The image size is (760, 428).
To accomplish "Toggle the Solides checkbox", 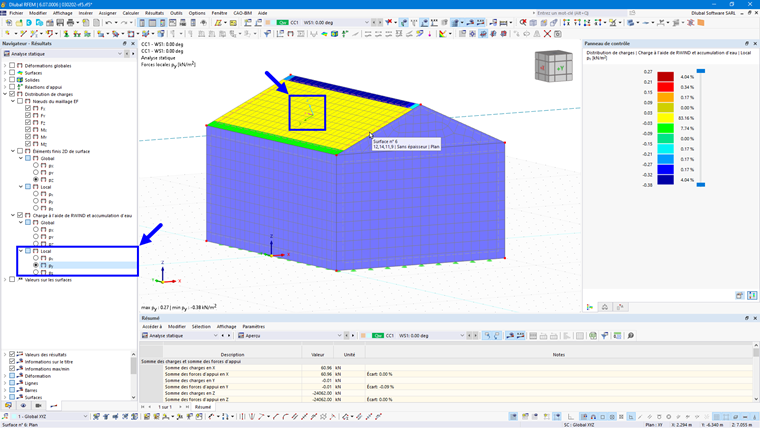I will click(x=12, y=80).
